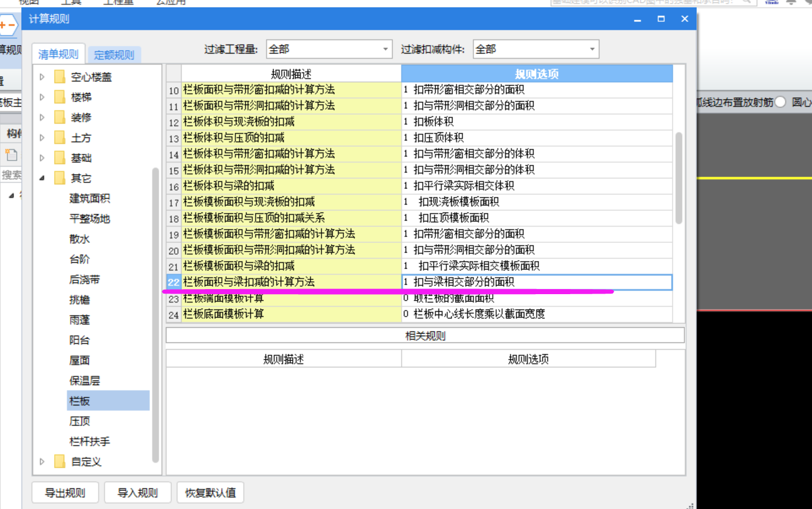Select the 圆心 radio button behind dialog

780,102
